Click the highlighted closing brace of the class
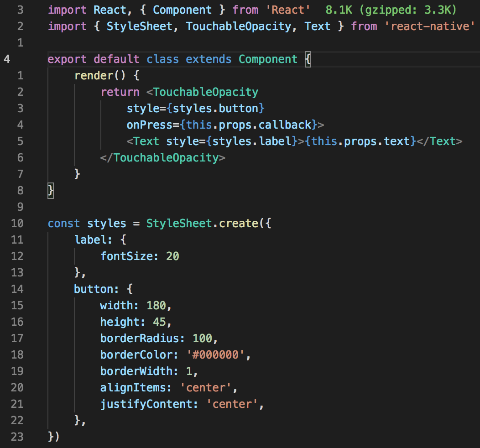480x448 pixels. click(x=51, y=191)
